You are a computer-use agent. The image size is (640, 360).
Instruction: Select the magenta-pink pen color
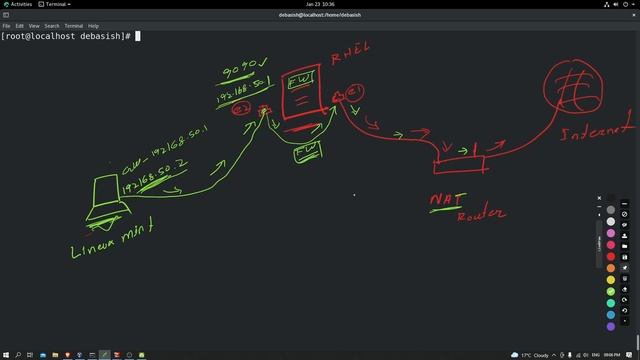pos(611,245)
